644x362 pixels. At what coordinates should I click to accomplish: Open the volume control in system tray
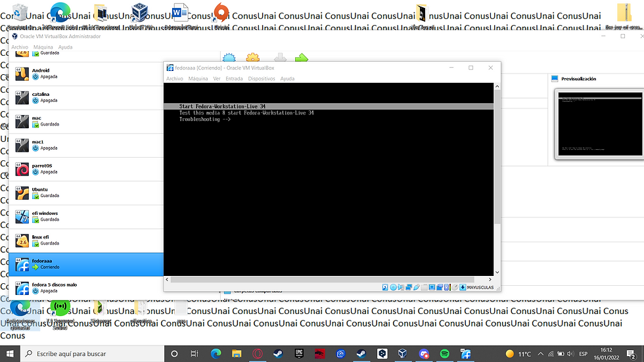pyautogui.click(x=570, y=354)
